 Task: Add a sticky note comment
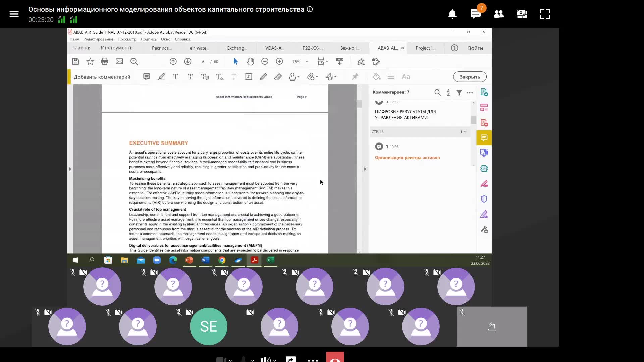coord(147,77)
